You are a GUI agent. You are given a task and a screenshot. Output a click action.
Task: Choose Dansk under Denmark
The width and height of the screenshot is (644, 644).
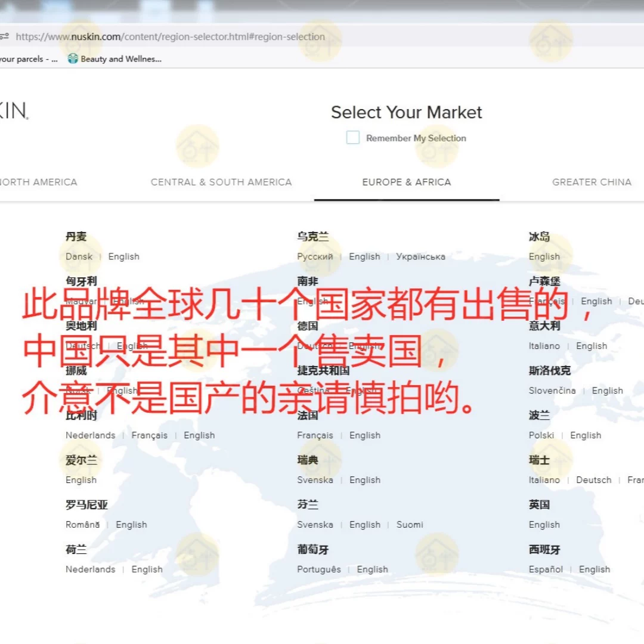point(79,256)
